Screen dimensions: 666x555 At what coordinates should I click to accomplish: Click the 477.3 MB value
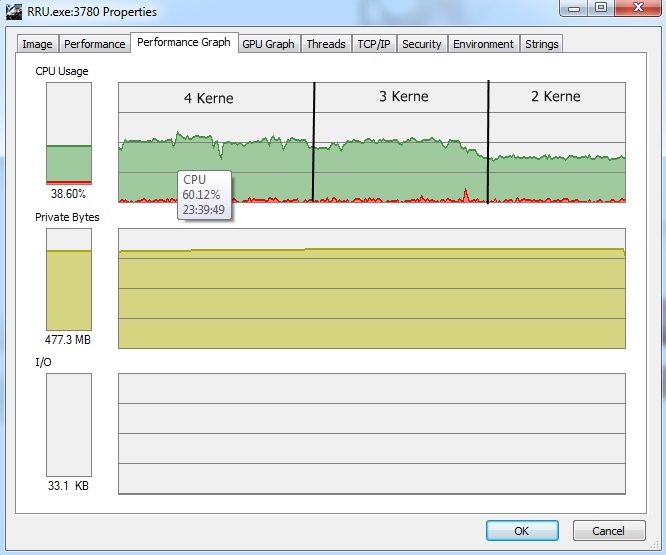68,340
